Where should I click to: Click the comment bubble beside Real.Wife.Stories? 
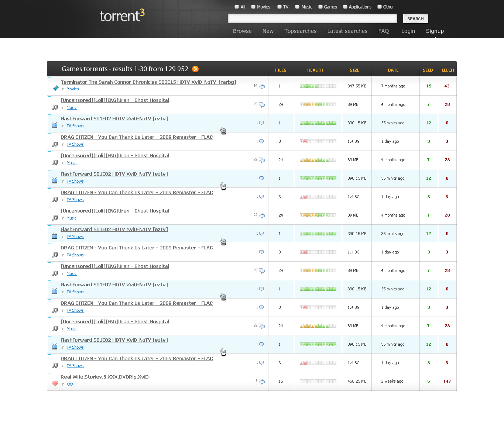click(262, 382)
